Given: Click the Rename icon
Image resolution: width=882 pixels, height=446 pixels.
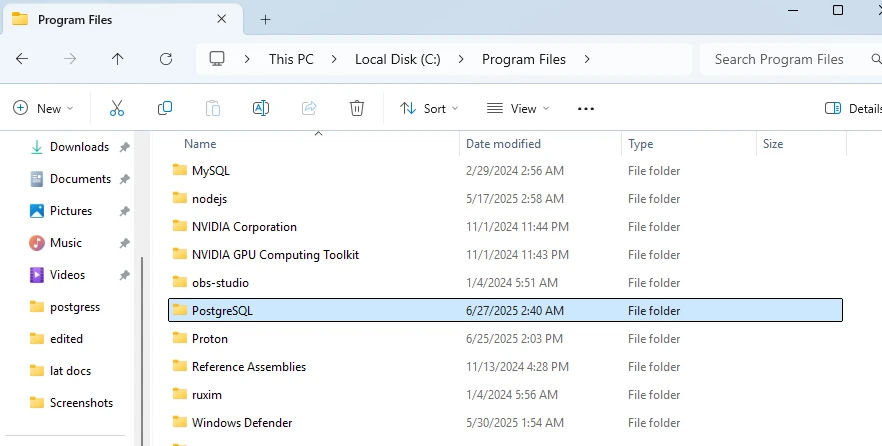Looking at the screenshot, I should pos(261,108).
